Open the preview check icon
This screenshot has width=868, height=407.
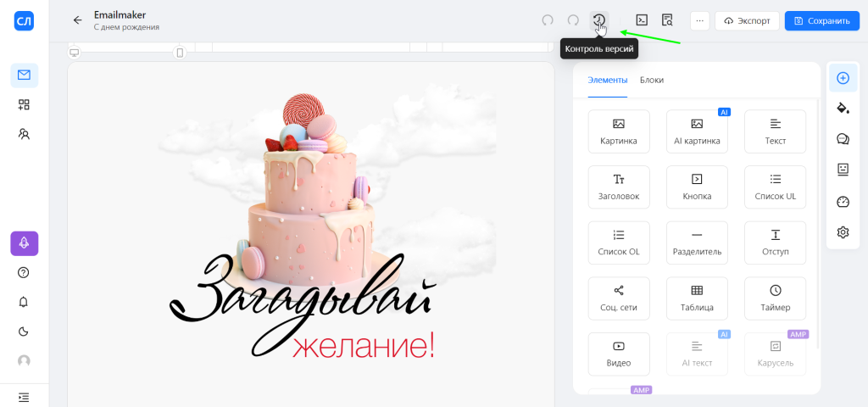[668, 20]
